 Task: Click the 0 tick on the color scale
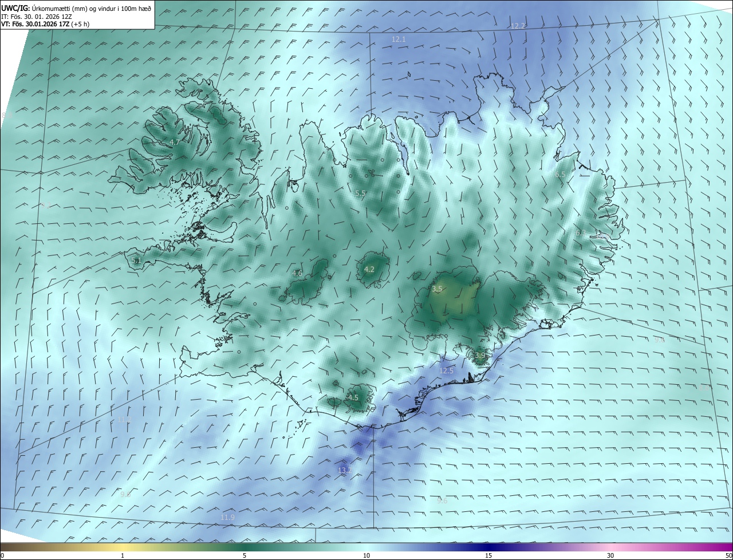(x=2, y=555)
